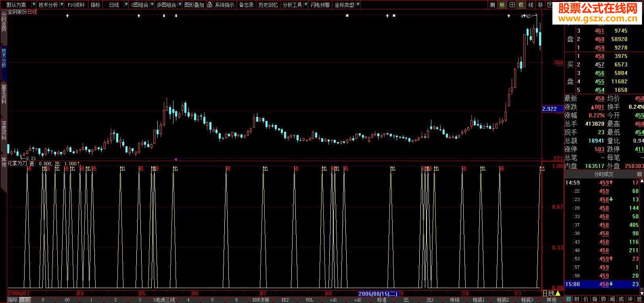The image size is (644, 303).
Task: Select the DDE决策 indicator tab
Action: pos(261,300)
